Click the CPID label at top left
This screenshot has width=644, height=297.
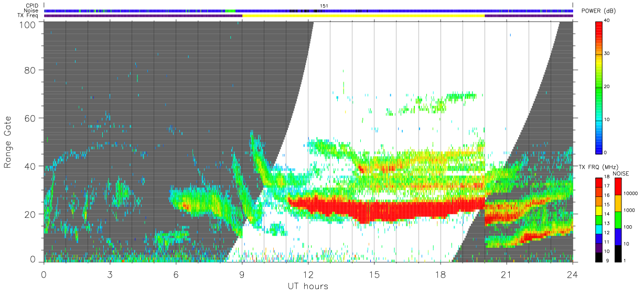(x=33, y=6)
